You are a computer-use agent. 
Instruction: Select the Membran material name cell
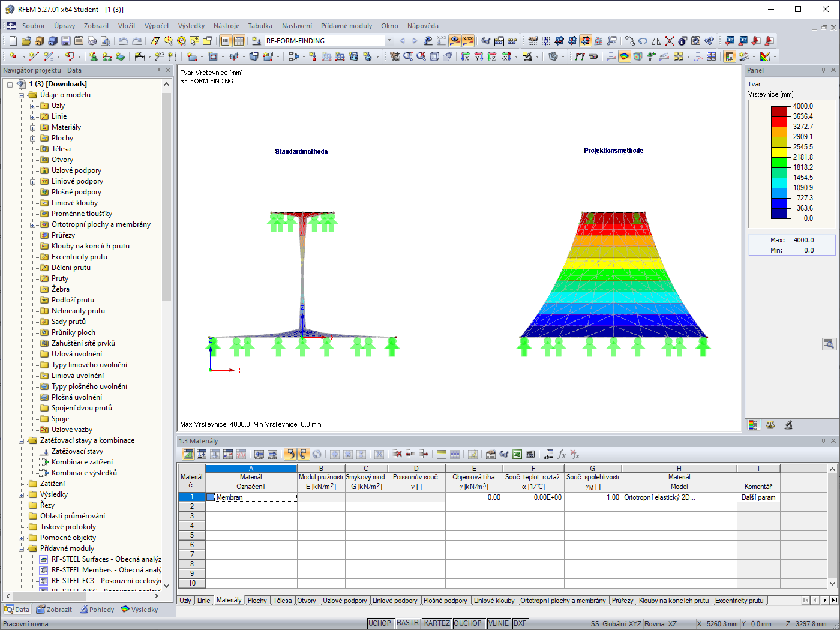pos(251,497)
